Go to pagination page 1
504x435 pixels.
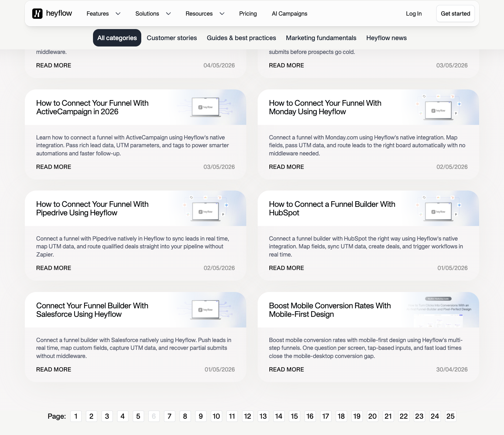76,416
